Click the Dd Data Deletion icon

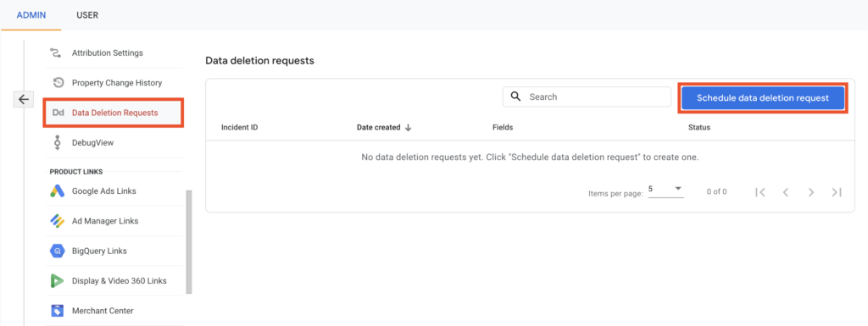click(x=58, y=113)
